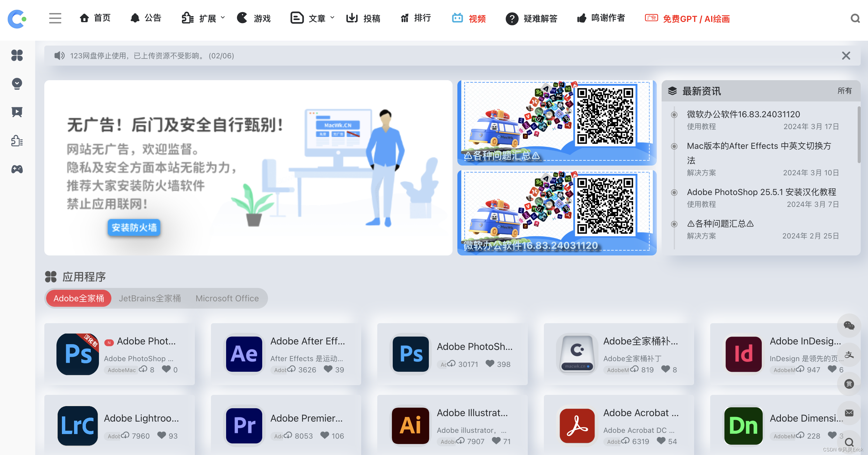Open the 免费GPT / AI绘画 link
Image resolution: width=868 pixels, height=455 pixels.
687,19
